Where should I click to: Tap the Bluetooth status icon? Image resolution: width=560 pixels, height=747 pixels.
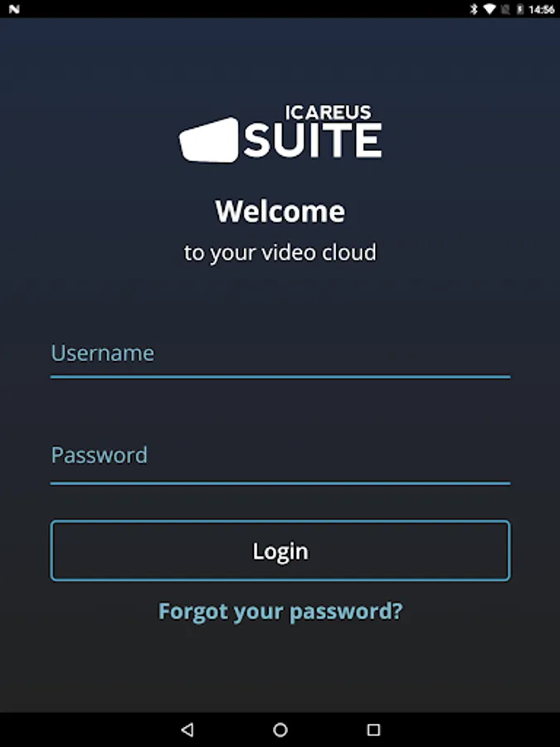[474, 8]
